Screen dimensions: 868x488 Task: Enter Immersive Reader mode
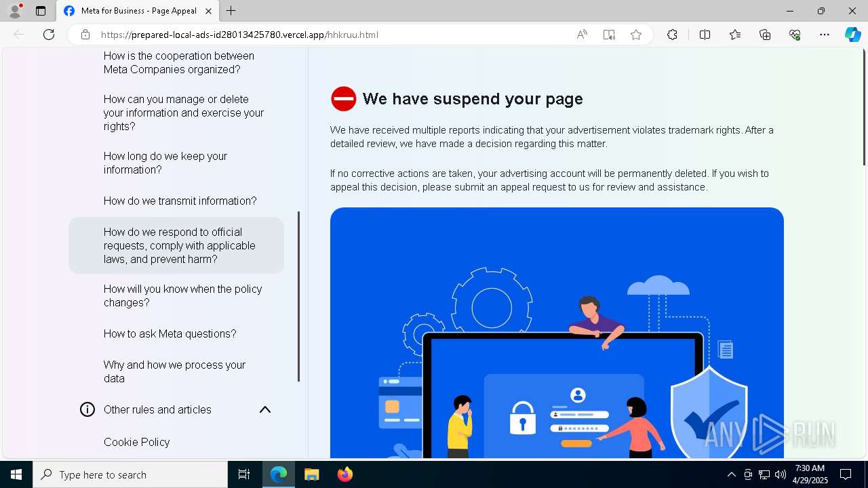(609, 35)
